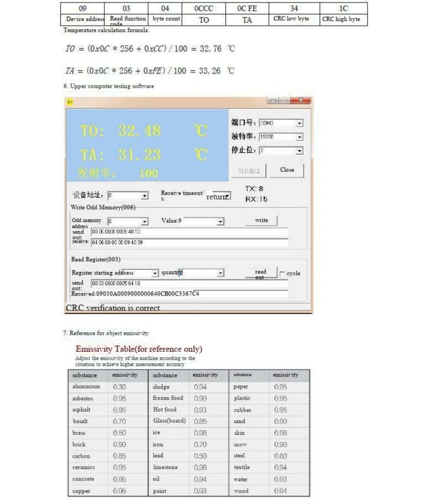The height and width of the screenshot is (504, 427).
Task: Open the quantity dropdown
Action: pos(220,273)
